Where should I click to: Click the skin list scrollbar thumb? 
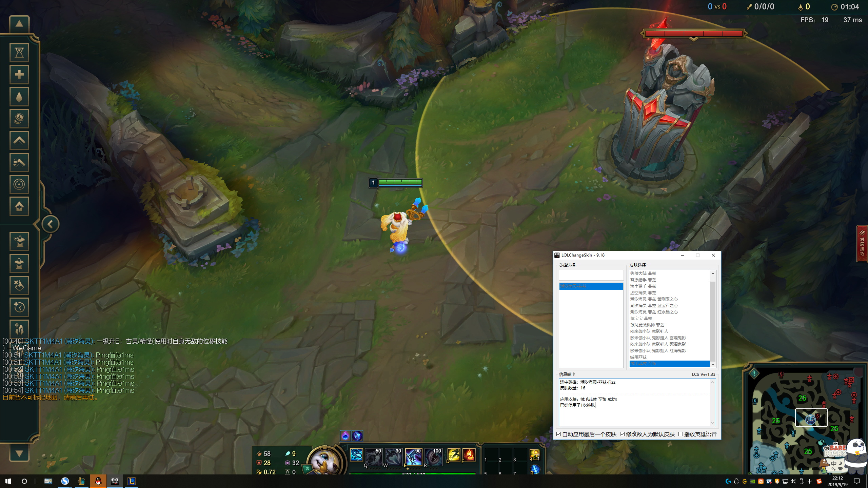tap(713, 322)
